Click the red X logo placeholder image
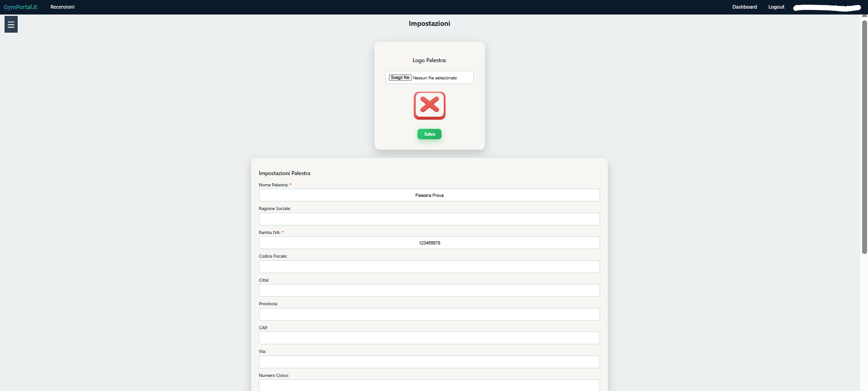This screenshot has width=868, height=391. 429,106
